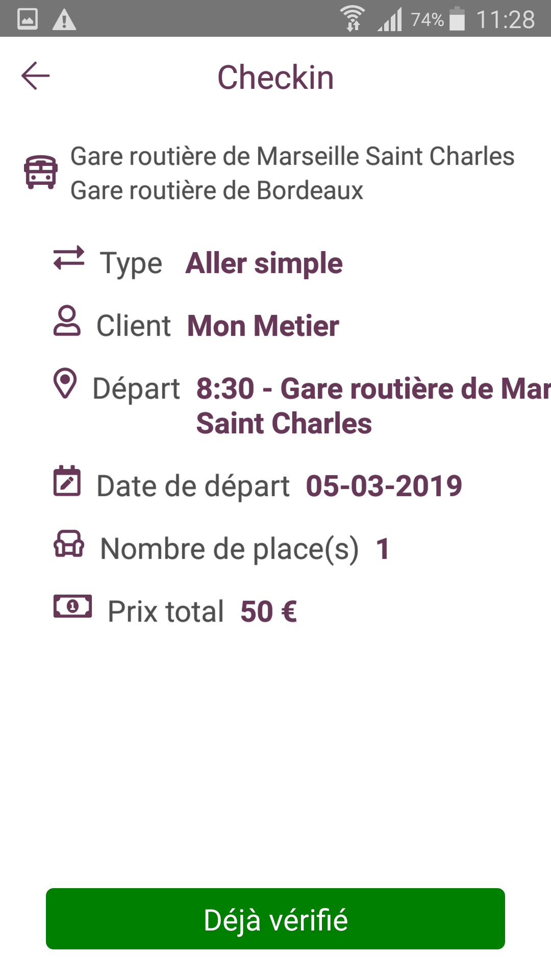Tap the departure location pin icon
The image size is (551, 980).
point(65,383)
